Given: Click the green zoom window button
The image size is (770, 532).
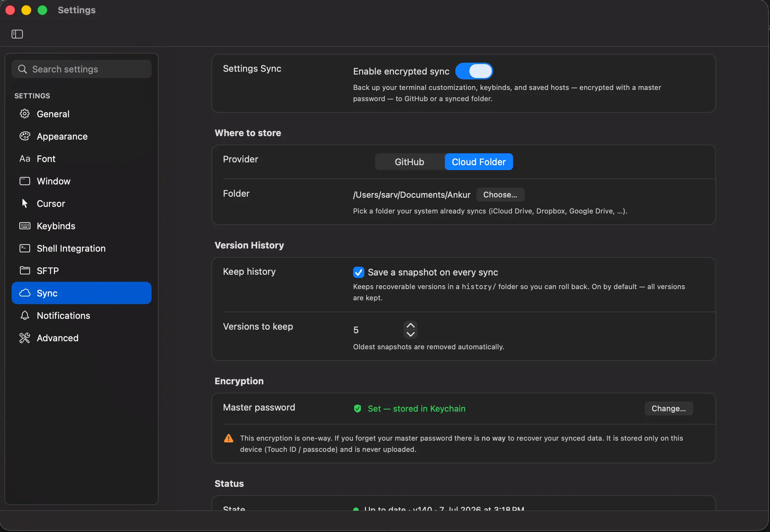Looking at the screenshot, I should click(42, 10).
